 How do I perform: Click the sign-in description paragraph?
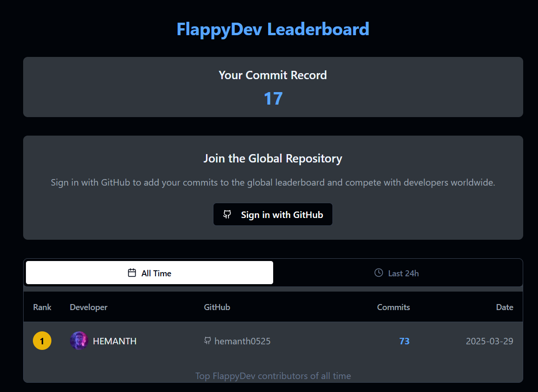pos(273,182)
